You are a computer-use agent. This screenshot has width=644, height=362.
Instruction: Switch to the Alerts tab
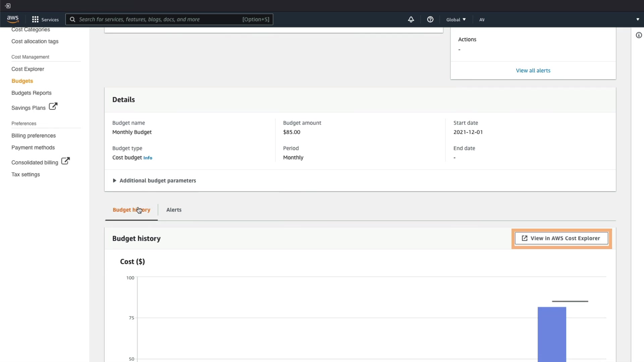(174, 210)
